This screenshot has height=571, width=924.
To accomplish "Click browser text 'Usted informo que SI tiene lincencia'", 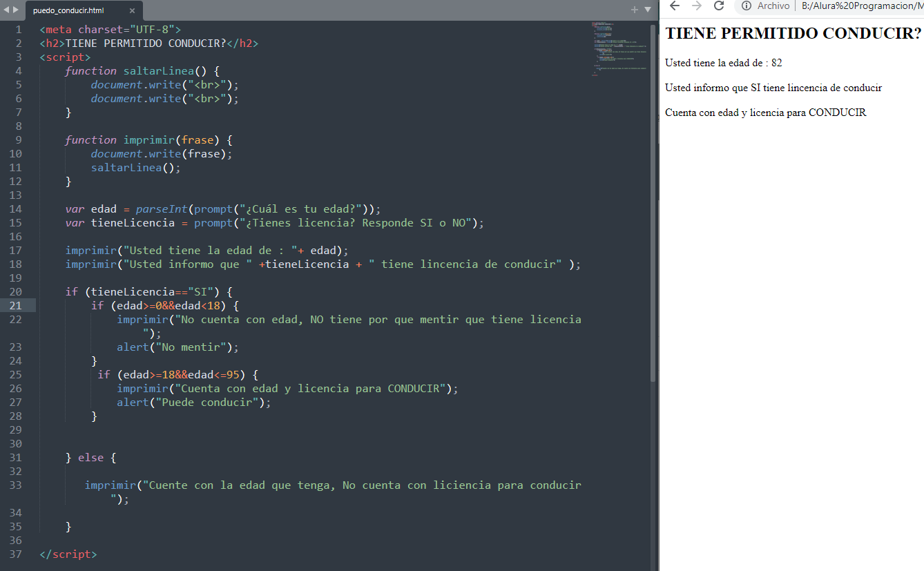I will pos(773,88).
